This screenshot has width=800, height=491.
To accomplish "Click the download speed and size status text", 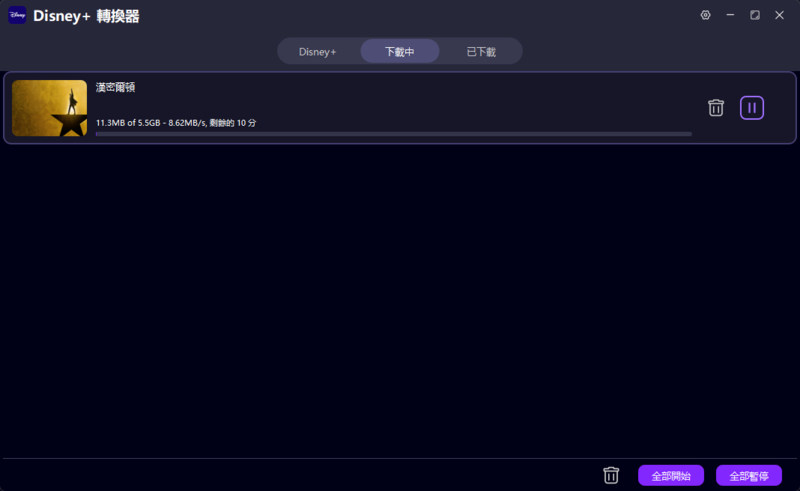I will click(x=176, y=122).
